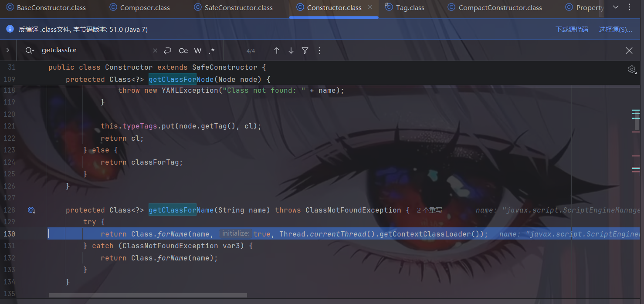Click the 'try {' keyword on line 129
Screen dimensions: 644x304
pos(94,222)
